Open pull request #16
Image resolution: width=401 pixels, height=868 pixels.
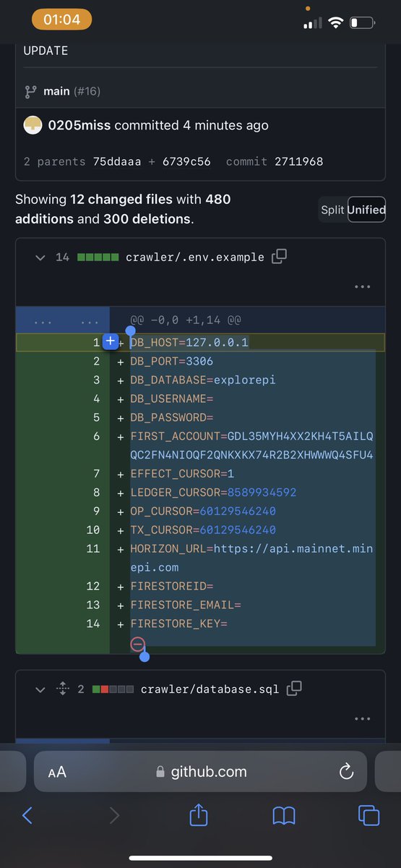click(x=87, y=91)
